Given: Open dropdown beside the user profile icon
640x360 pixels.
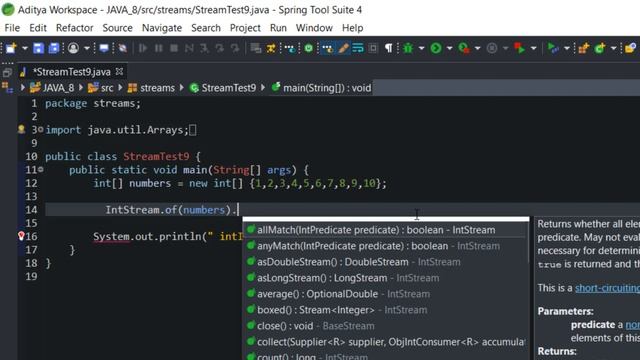Looking at the screenshot, I should [87, 48].
